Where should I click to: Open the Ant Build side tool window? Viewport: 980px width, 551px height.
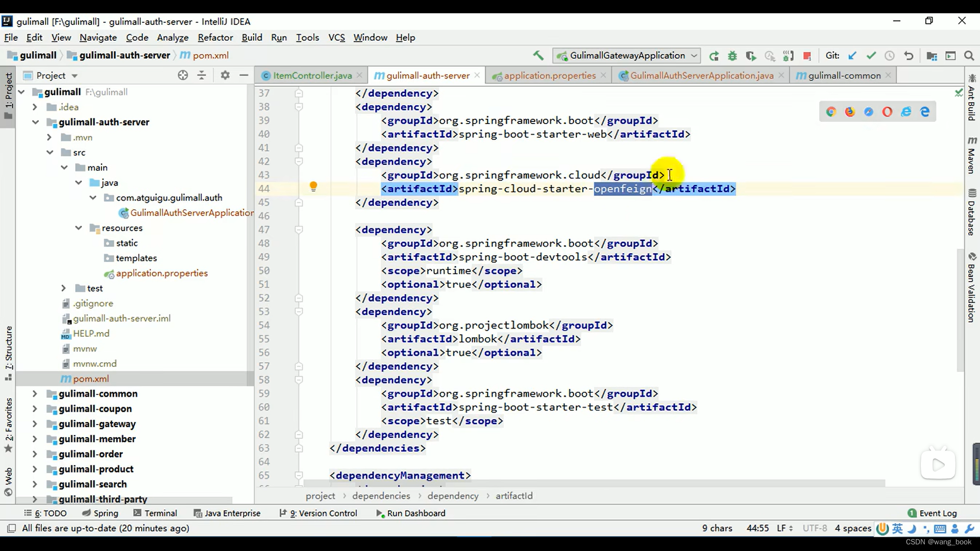pos(972,98)
